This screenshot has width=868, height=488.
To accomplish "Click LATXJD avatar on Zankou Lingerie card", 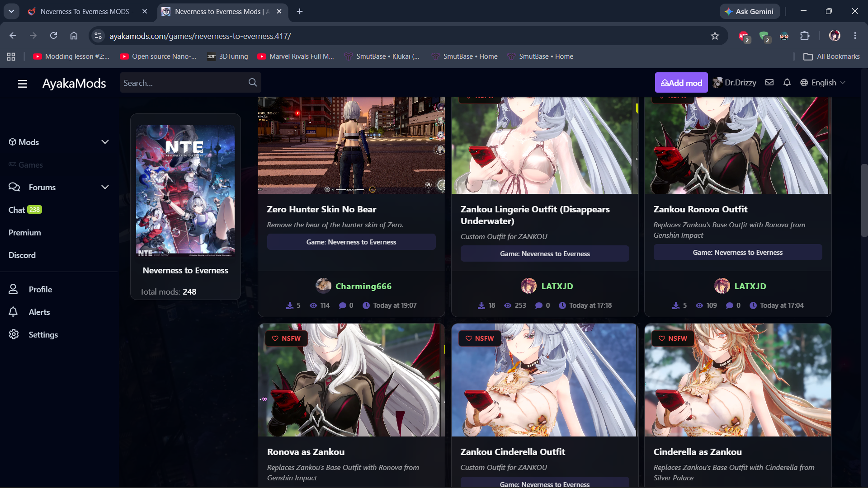I will pyautogui.click(x=528, y=286).
